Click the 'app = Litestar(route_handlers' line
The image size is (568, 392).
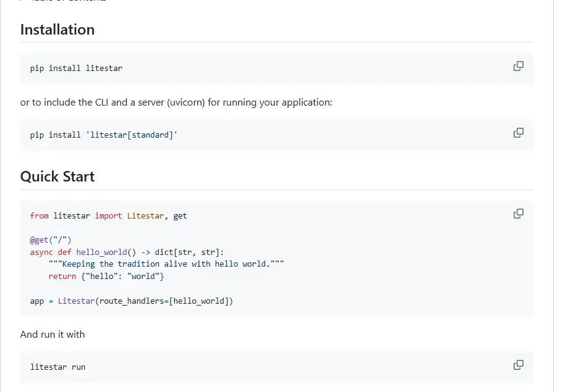pyautogui.click(x=132, y=301)
